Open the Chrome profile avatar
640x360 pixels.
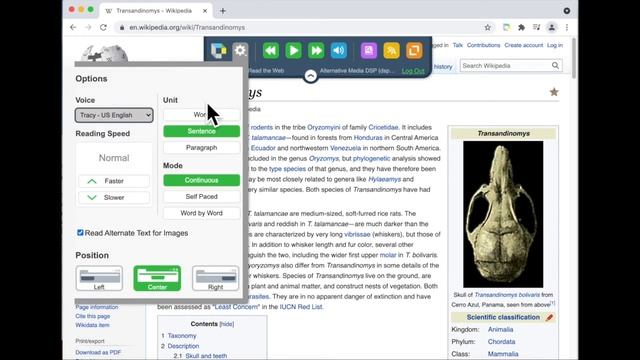[551, 27]
